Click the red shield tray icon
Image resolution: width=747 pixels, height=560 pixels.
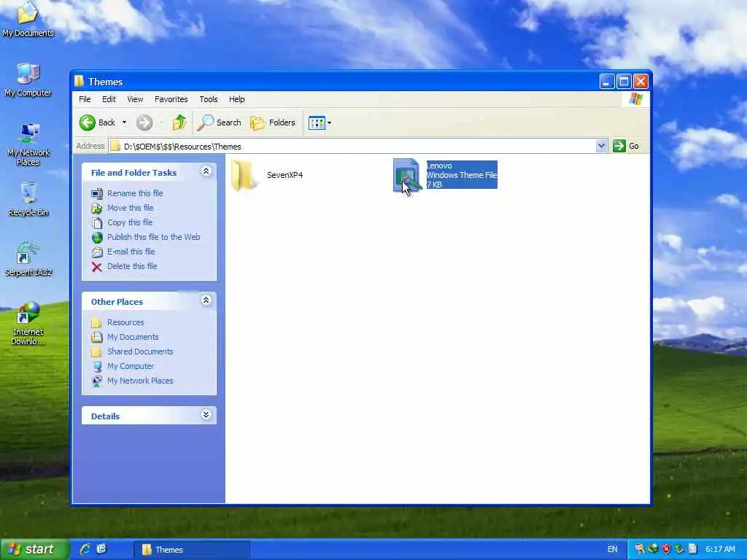coord(666,550)
